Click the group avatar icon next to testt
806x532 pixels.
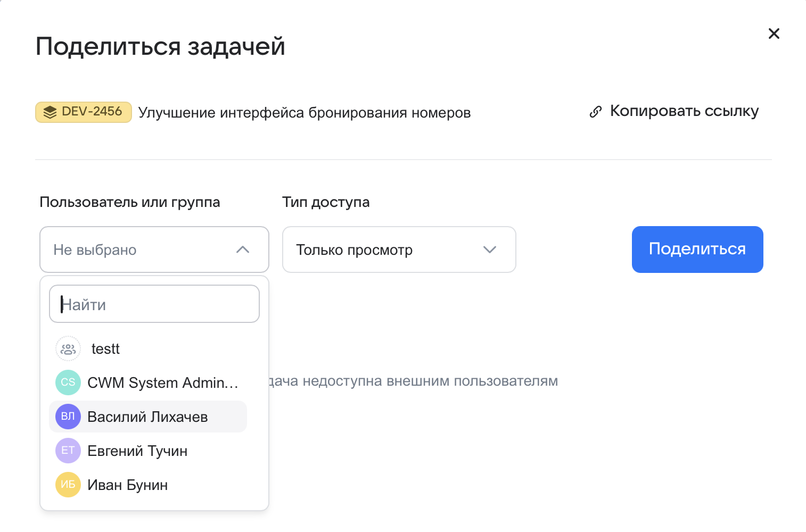pos(68,348)
